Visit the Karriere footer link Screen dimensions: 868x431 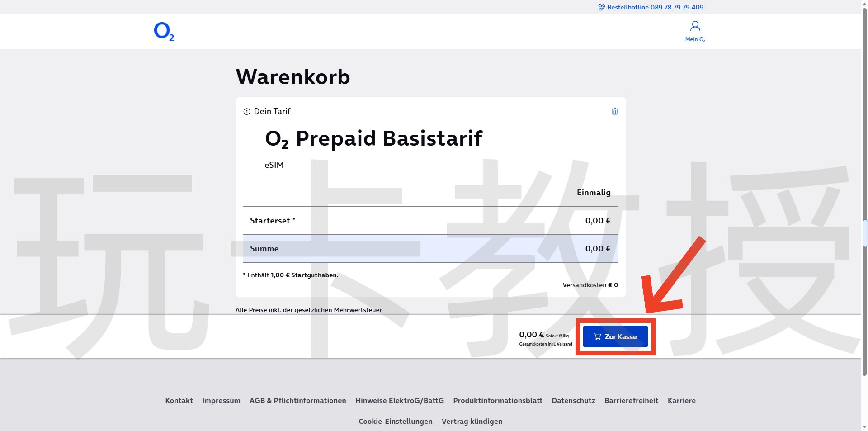coord(681,400)
